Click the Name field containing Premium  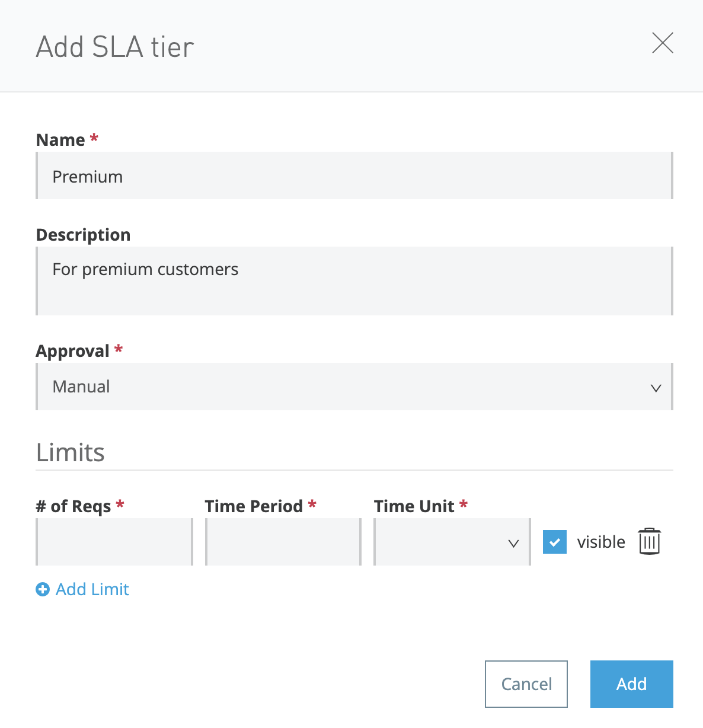[x=354, y=175]
